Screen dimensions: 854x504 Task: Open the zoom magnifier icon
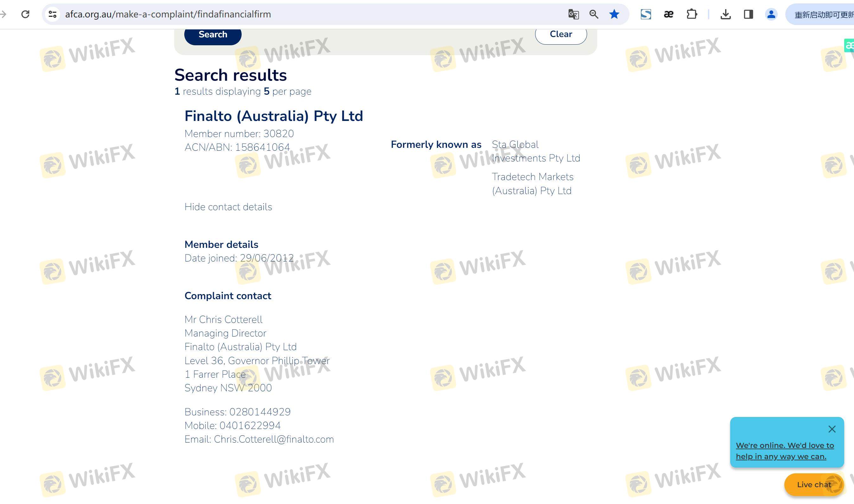594,14
